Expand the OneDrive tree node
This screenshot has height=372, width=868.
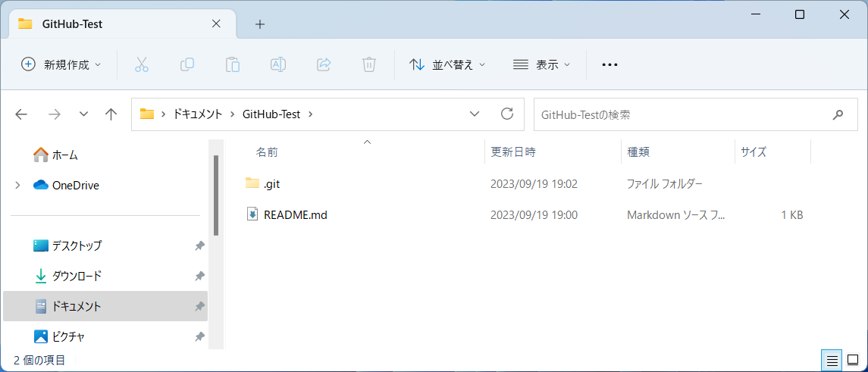coord(17,185)
